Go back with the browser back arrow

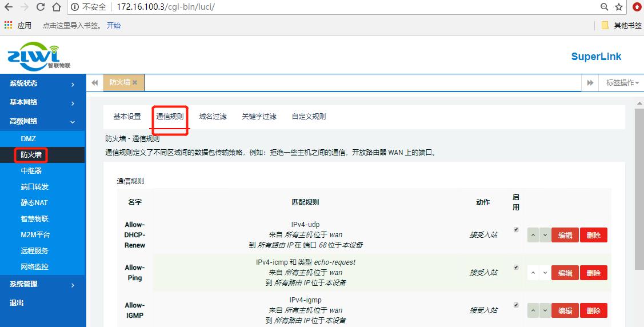point(8,7)
